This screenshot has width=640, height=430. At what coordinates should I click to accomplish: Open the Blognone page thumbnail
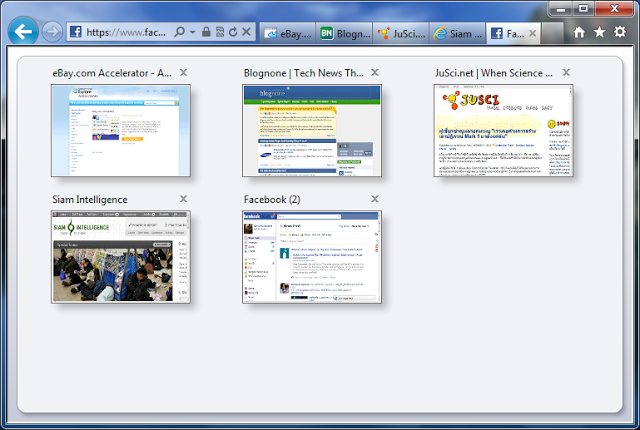click(312, 131)
